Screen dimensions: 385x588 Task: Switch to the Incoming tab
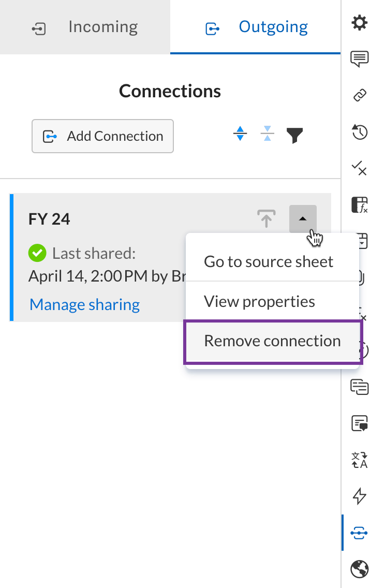click(85, 27)
